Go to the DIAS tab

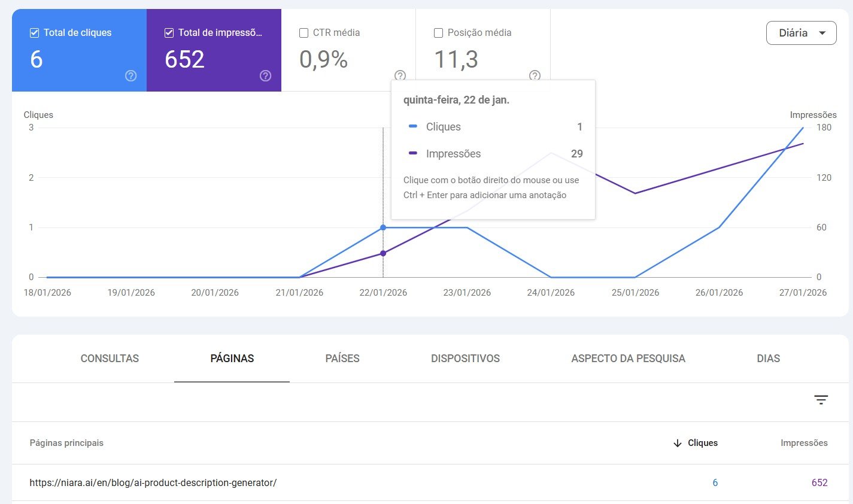click(768, 359)
